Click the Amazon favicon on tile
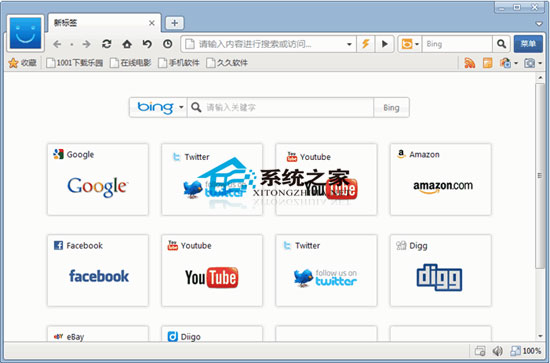The width and height of the screenshot is (550, 363). (401, 154)
